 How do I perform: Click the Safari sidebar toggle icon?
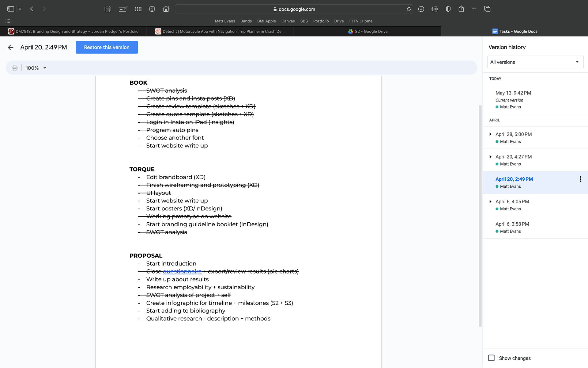click(x=11, y=9)
